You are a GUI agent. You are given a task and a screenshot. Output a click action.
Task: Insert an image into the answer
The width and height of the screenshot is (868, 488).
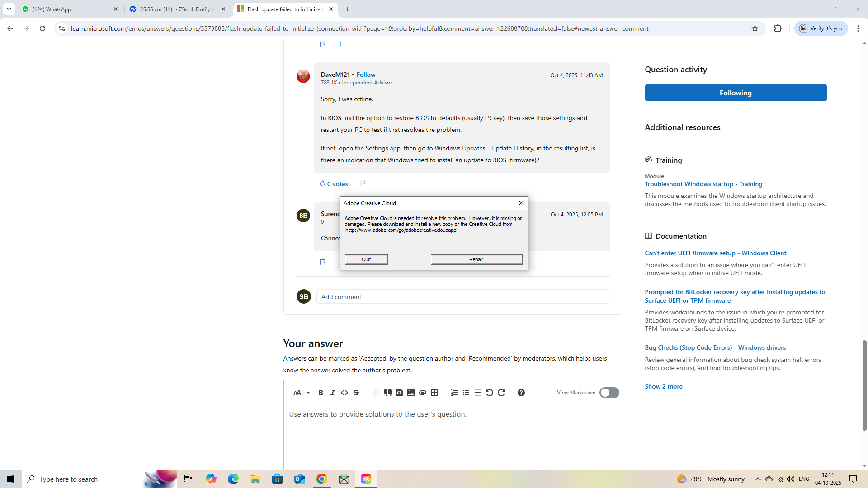[411, 393]
